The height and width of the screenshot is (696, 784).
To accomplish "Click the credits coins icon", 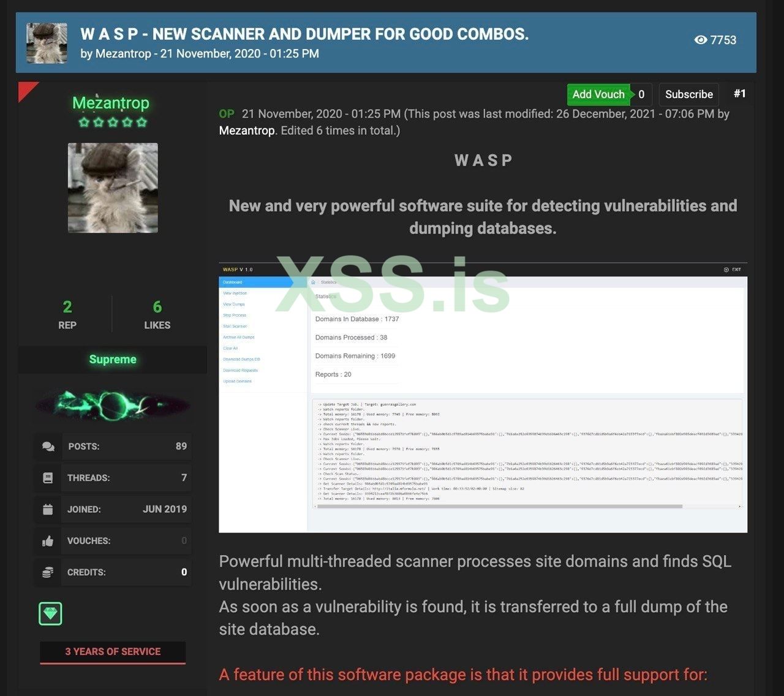I will (48, 572).
